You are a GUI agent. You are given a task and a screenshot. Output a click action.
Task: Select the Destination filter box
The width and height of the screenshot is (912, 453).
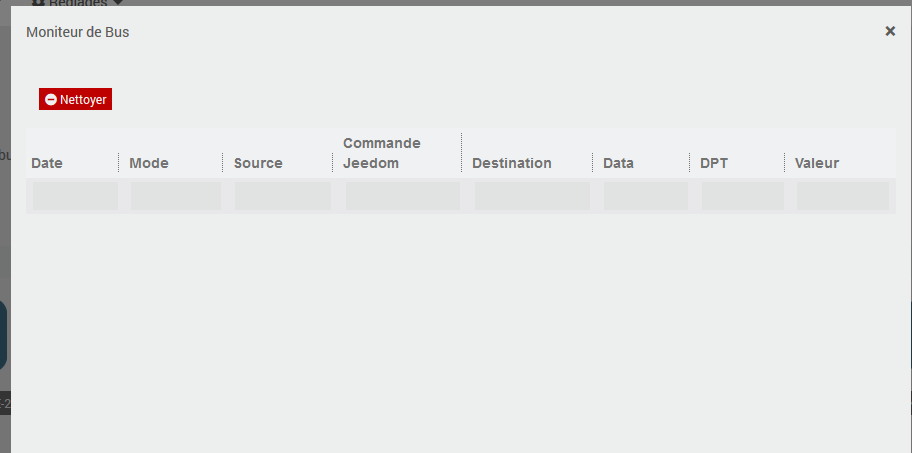[x=532, y=196]
